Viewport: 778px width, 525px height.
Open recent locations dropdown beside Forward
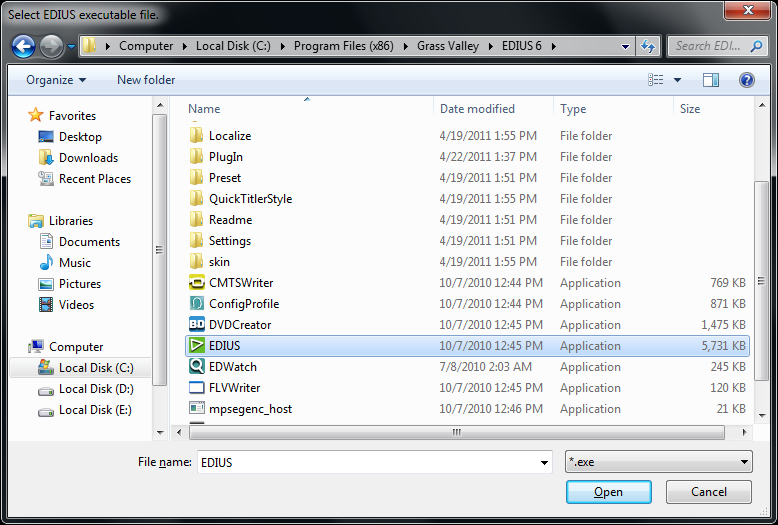71,47
